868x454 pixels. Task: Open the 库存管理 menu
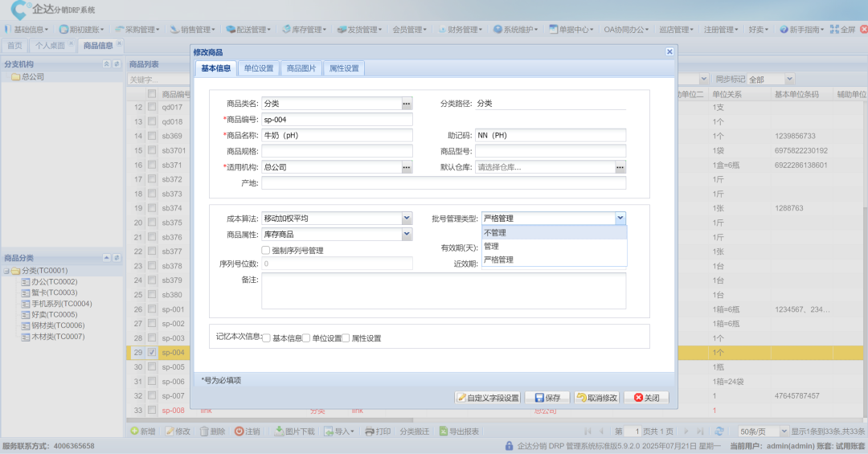point(305,30)
